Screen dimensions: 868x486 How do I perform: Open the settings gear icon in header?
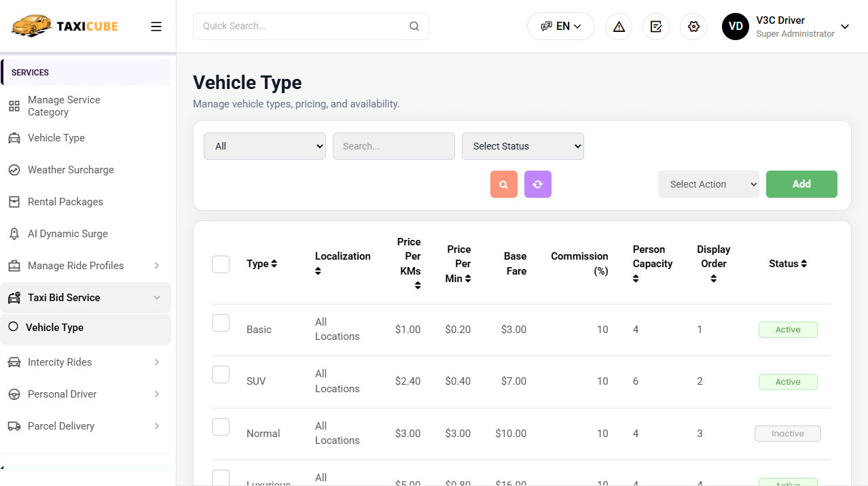(x=693, y=27)
